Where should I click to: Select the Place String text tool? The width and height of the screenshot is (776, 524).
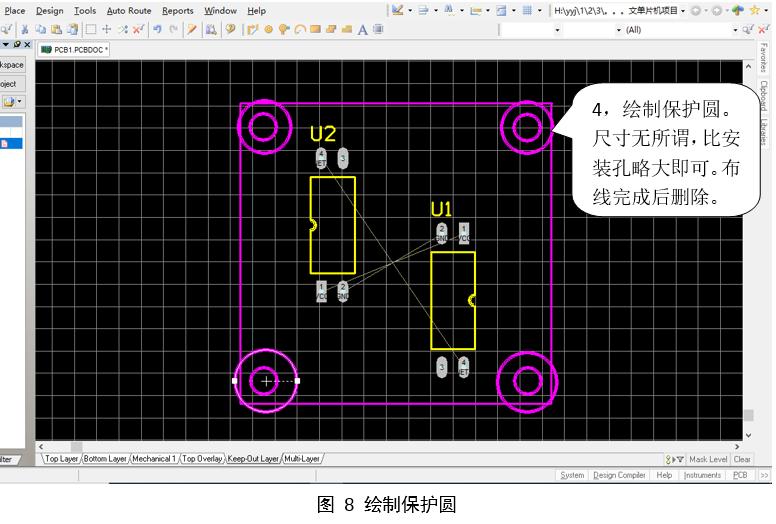click(x=363, y=30)
